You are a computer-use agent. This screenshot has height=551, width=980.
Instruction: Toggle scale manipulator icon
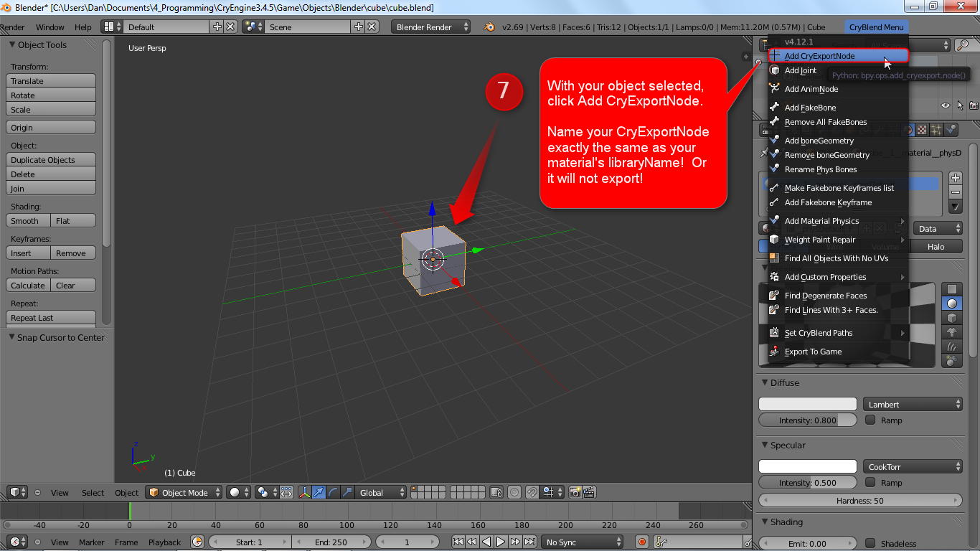pyautogui.click(x=348, y=493)
